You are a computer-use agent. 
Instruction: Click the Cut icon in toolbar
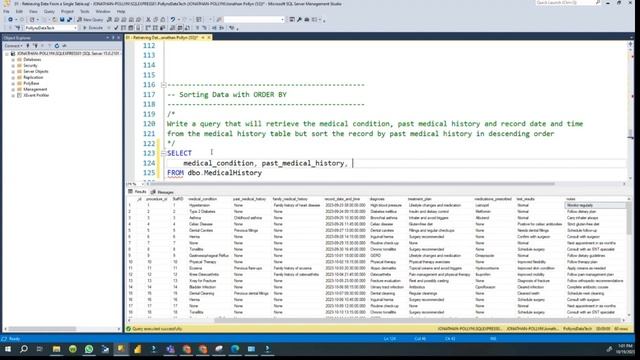pyautogui.click(x=148, y=19)
